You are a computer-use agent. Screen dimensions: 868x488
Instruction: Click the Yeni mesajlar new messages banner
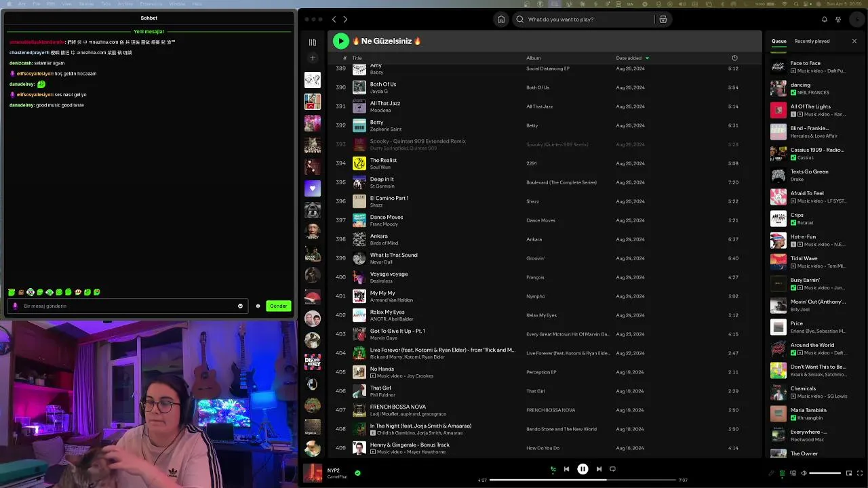pyautogui.click(x=149, y=31)
